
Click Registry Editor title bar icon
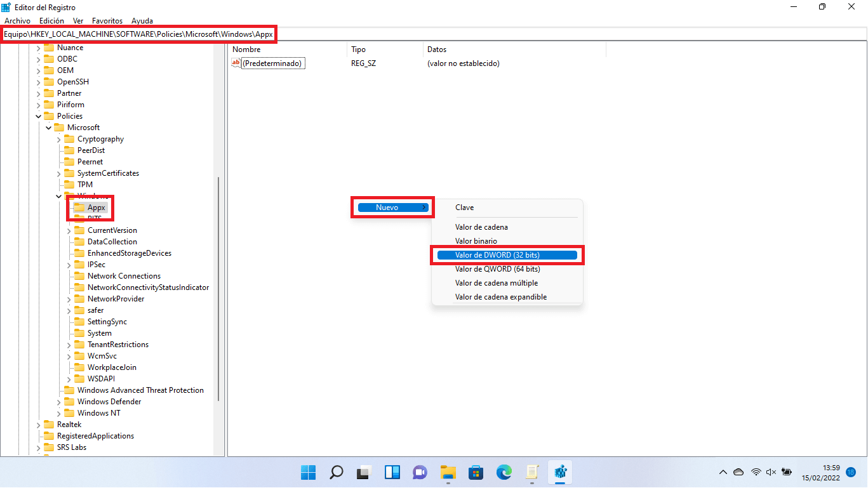click(x=6, y=7)
